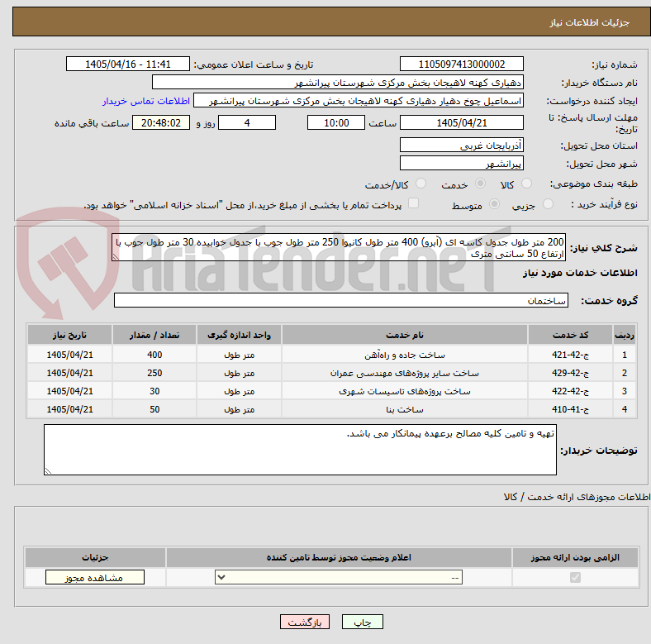Click the اطلاعات خدمات مورد نیاز heading

(580, 273)
